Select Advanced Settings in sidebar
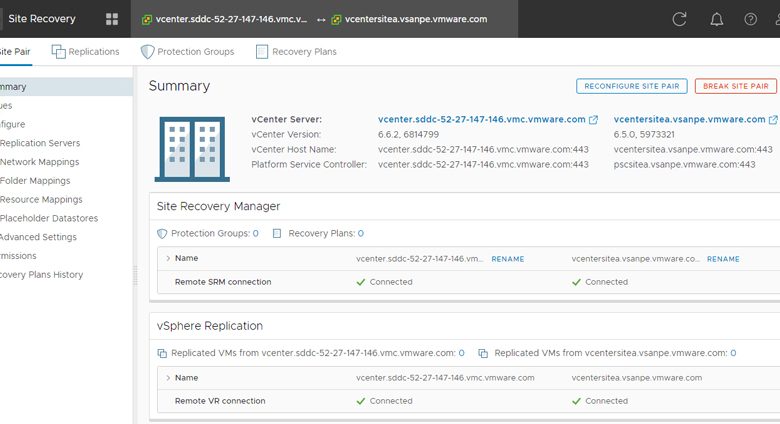The image size is (780, 424). pos(38,237)
